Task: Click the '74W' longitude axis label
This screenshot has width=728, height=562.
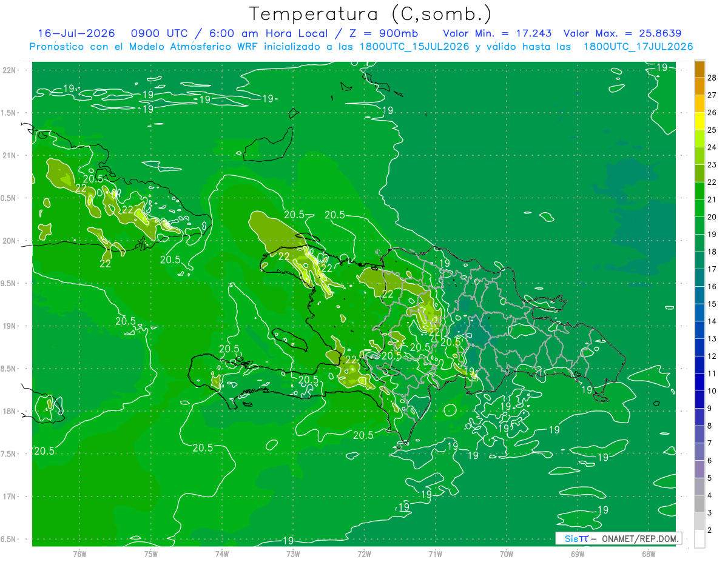Action: click(221, 554)
